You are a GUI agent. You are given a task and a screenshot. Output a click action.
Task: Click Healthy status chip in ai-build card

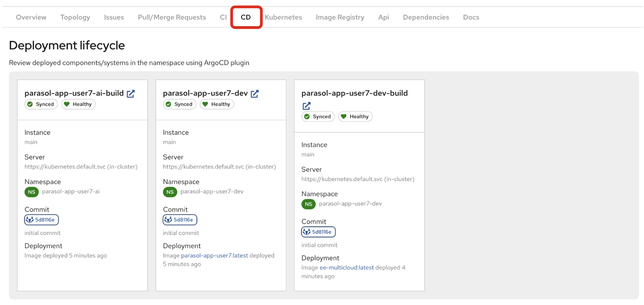tap(78, 104)
